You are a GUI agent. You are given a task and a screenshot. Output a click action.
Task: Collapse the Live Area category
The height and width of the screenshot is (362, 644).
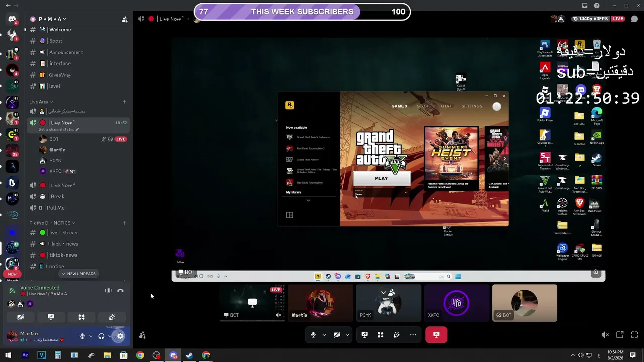[x=41, y=102]
